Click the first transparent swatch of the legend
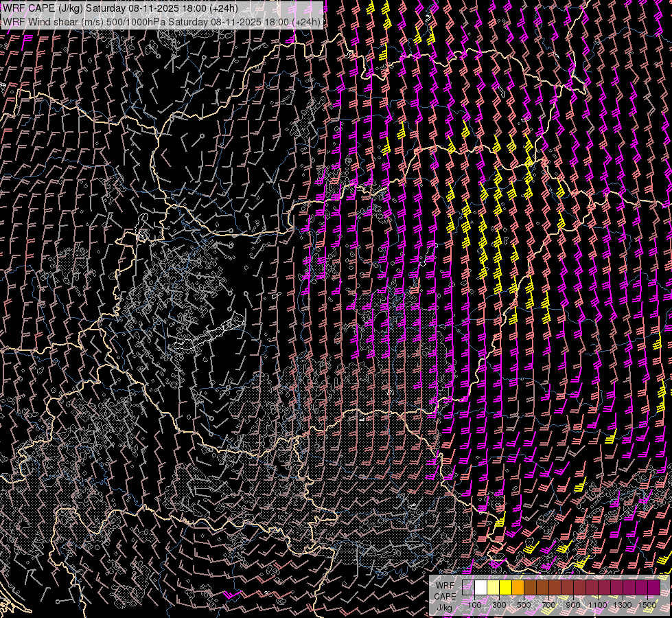The image size is (672, 618). coord(468,587)
